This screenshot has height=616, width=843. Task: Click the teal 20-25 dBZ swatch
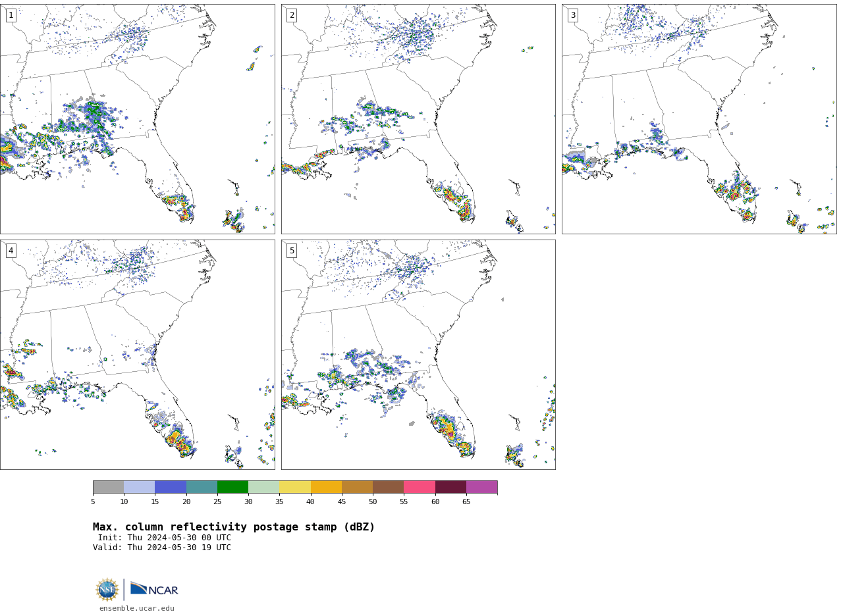click(x=202, y=487)
